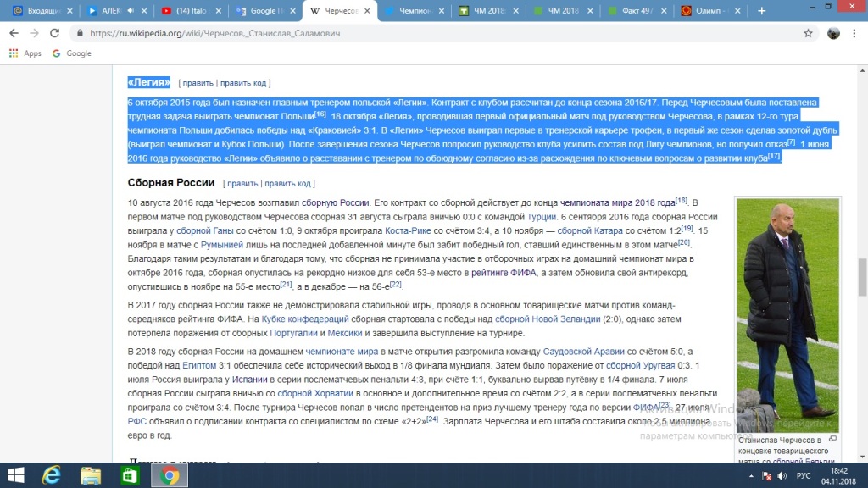The width and height of the screenshot is (868, 488).
Task: Switch to the АЛЕК tab
Action: [111, 10]
